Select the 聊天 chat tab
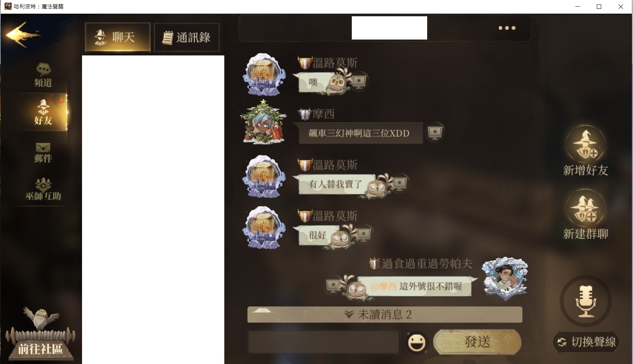Viewport: 633px width, 364px height. (x=118, y=37)
